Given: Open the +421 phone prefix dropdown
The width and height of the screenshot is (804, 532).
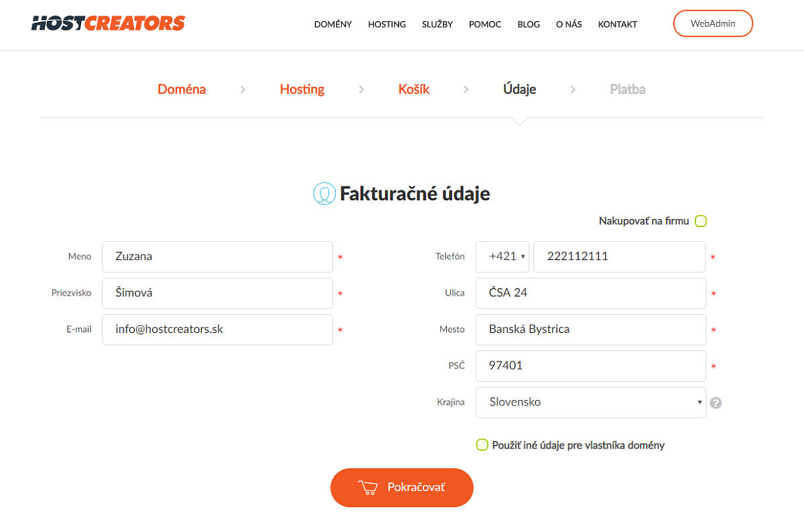Looking at the screenshot, I should point(503,257).
